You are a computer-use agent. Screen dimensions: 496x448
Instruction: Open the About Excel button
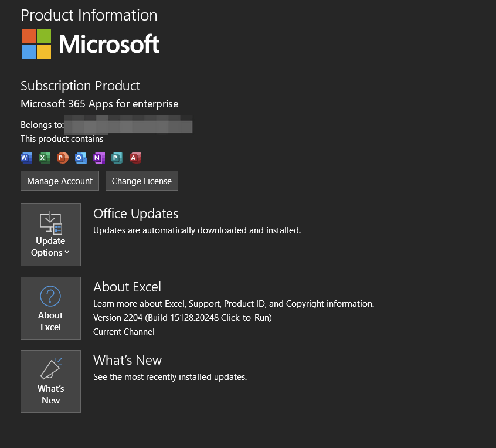tap(50, 308)
